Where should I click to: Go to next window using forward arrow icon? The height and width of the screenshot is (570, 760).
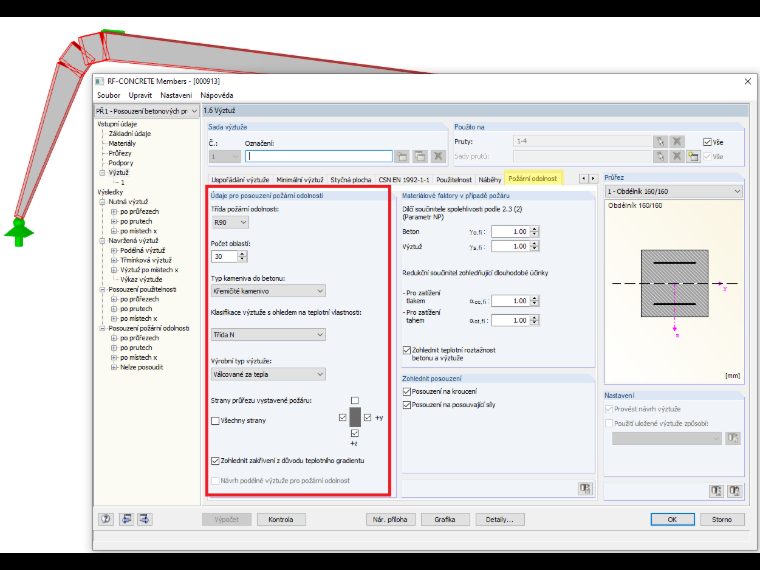(144, 519)
